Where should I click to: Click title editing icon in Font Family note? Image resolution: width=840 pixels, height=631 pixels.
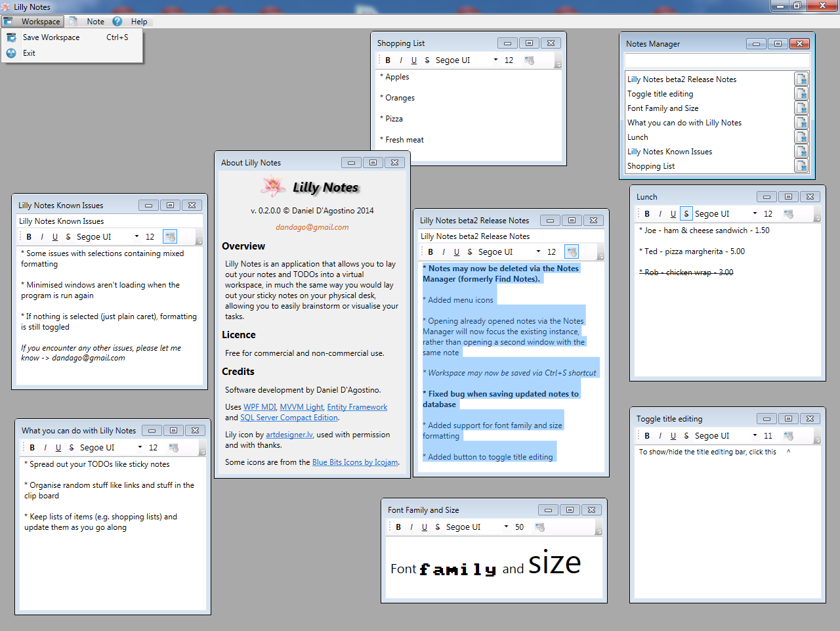coord(540,527)
